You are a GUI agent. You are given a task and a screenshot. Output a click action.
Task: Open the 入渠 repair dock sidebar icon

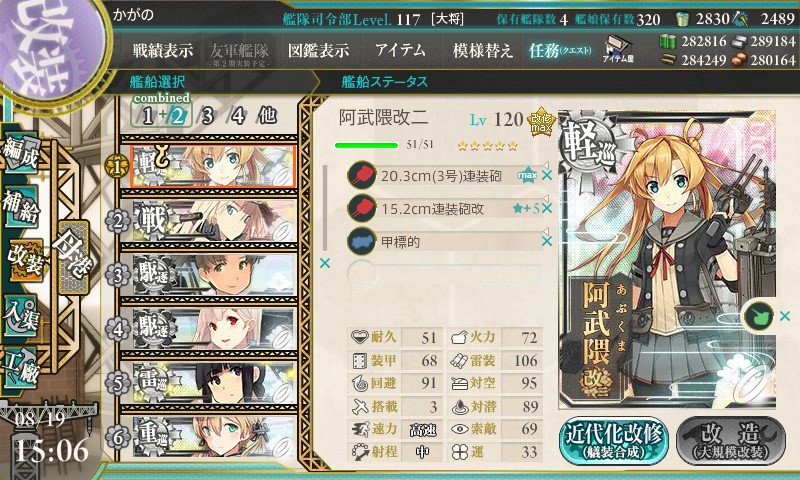coord(21,315)
